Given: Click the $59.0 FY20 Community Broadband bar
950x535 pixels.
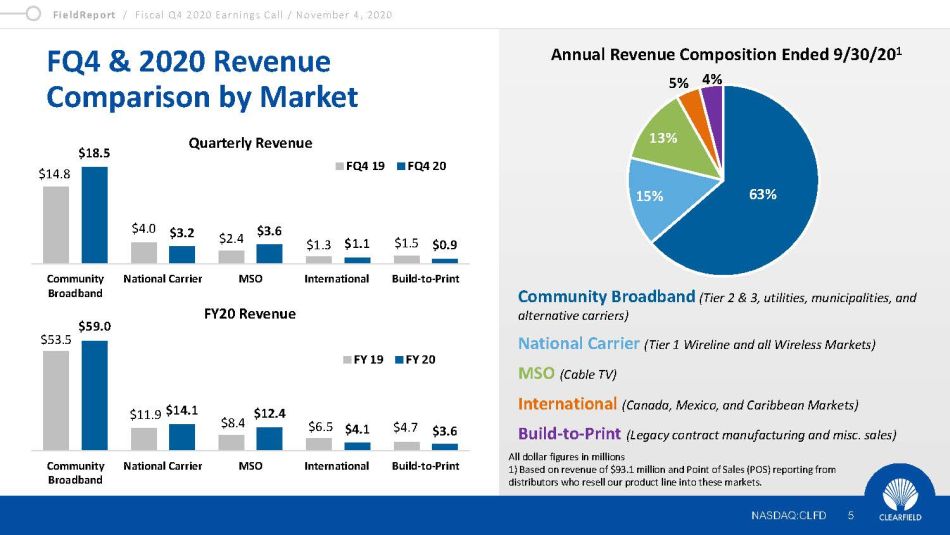Looking at the screenshot, I should pyautogui.click(x=94, y=395).
